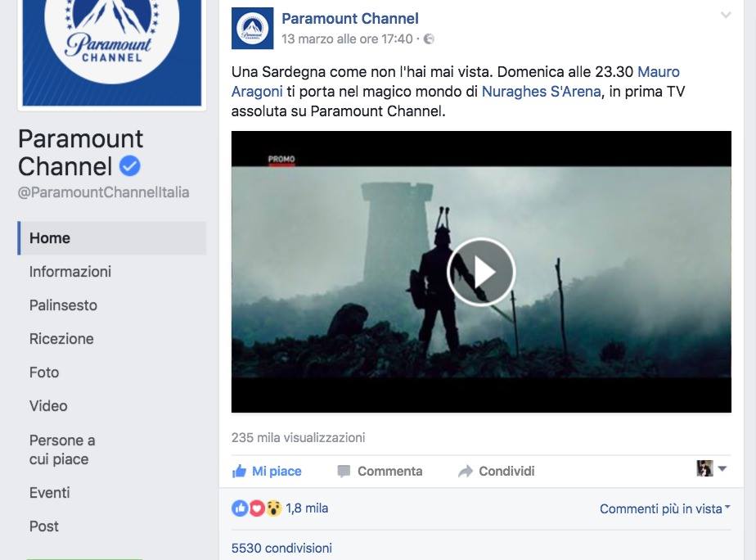Open Ricezione in the sidebar
The image size is (756, 560).
[61, 339]
